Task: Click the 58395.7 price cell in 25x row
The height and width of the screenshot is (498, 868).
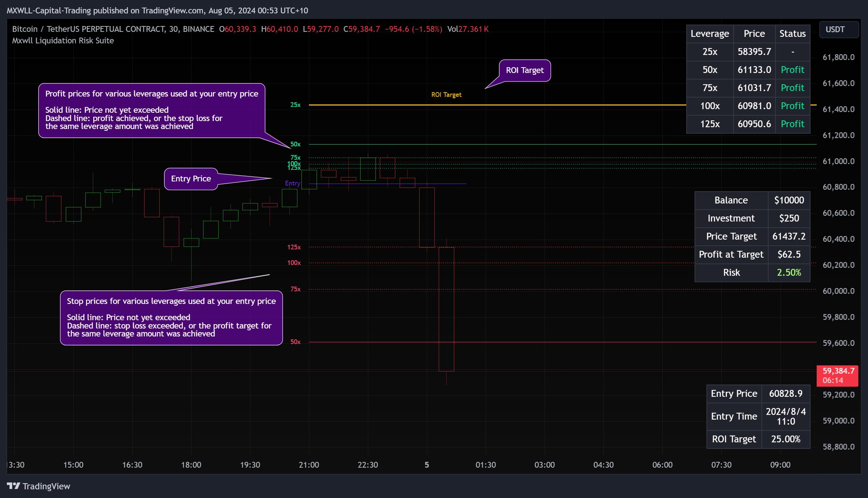Action: click(754, 52)
